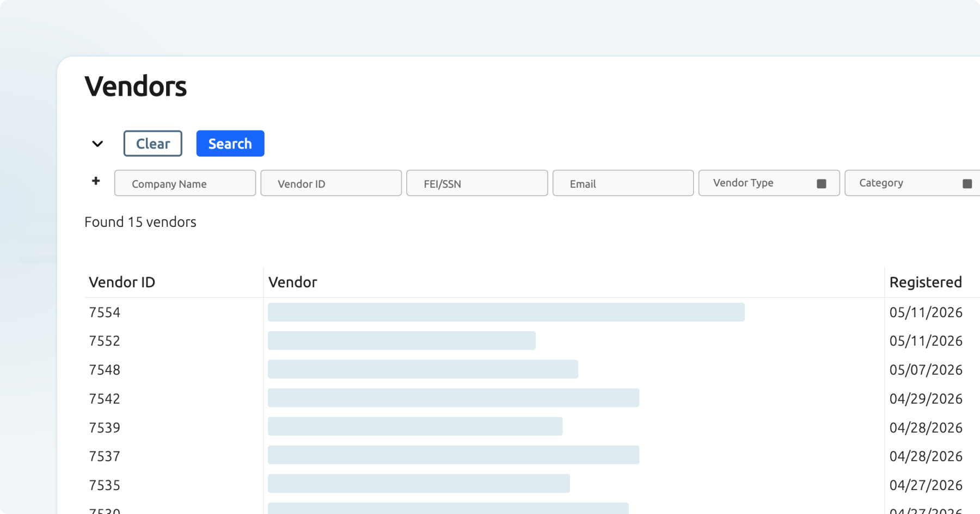This screenshot has width=980, height=514.
Task: Focus the Company Name field
Action: [x=185, y=183]
